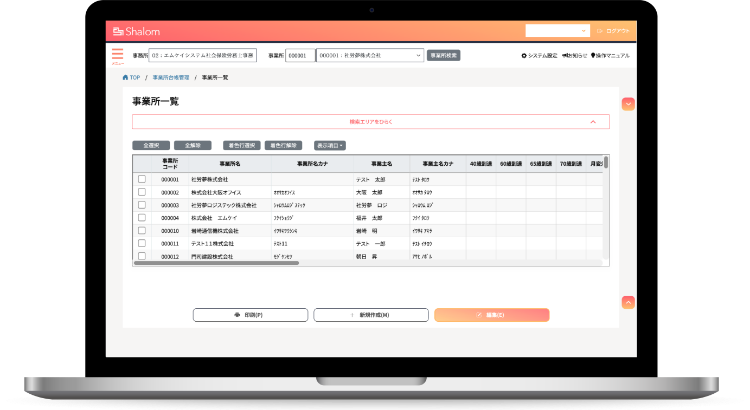
Task: Click code cell 000010
Action: [170, 231]
